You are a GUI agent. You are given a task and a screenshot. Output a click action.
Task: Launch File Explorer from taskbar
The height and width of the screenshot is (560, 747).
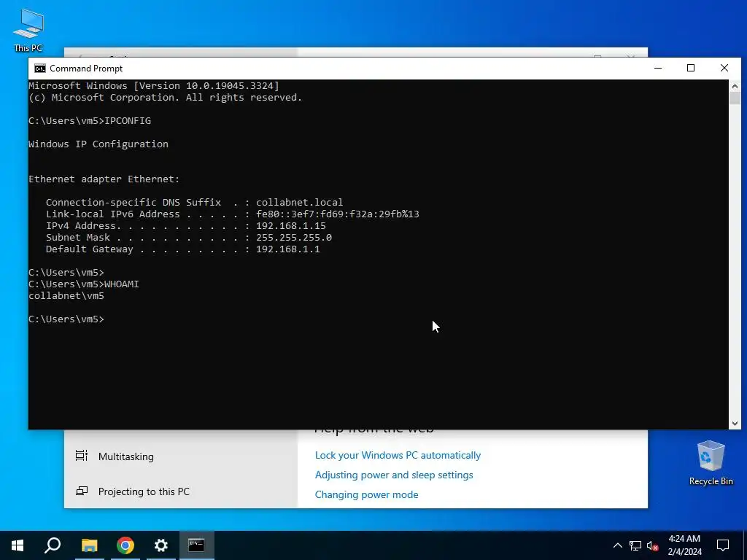[89, 545]
